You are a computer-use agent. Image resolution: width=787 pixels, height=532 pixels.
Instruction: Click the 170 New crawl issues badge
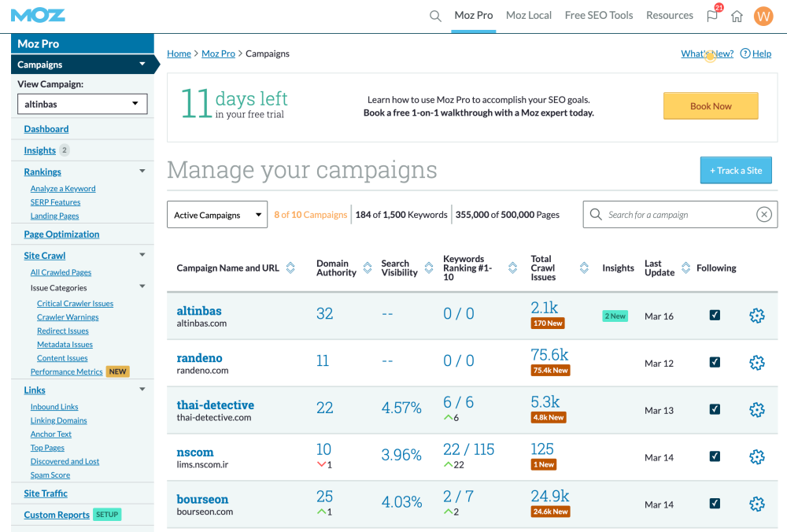(548, 323)
